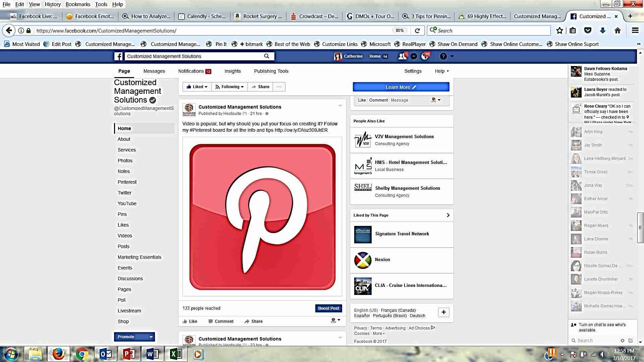
Task: Open the Facebook quick help icon
Action: click(443, 56)
